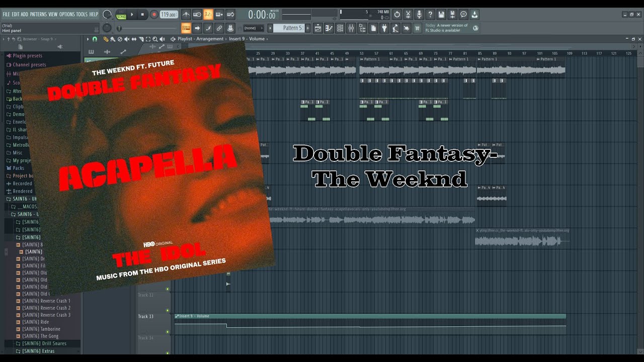The height and width of the screenshot is (362, 644).
Task: Save project with floppy disk icon
Action: click(x=441, y=15)
